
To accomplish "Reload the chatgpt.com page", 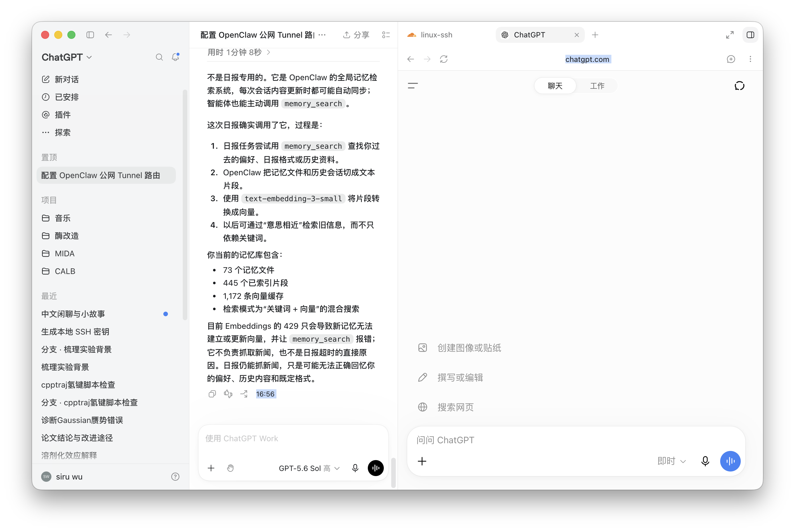I will point(444,59).
